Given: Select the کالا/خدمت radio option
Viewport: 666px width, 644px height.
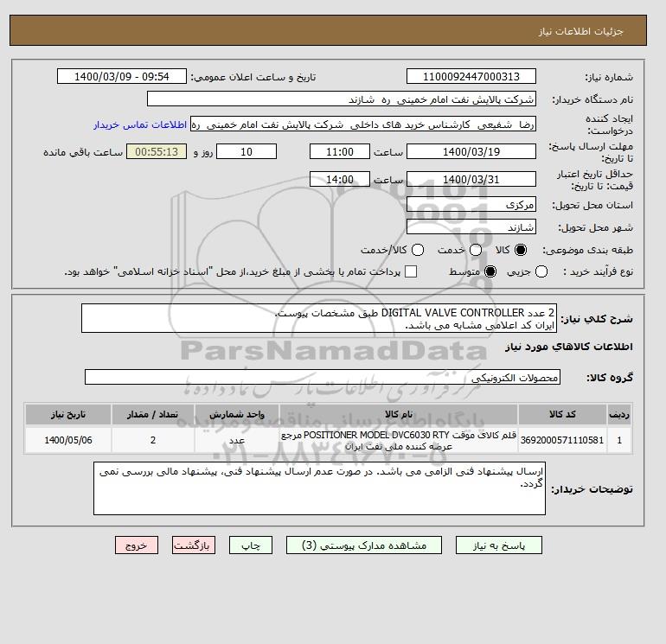Looking at the screenshot, I should coord(418,250).
